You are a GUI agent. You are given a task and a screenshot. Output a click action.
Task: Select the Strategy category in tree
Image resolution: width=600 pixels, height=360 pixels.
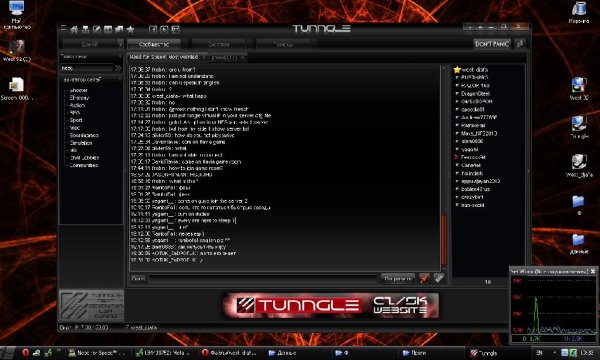click(79, 98)
